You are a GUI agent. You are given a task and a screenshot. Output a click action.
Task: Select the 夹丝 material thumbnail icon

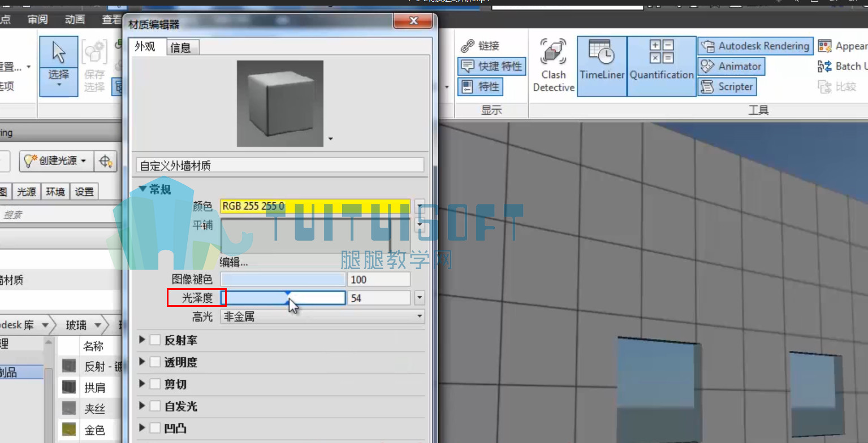click(x=69, y=409)
